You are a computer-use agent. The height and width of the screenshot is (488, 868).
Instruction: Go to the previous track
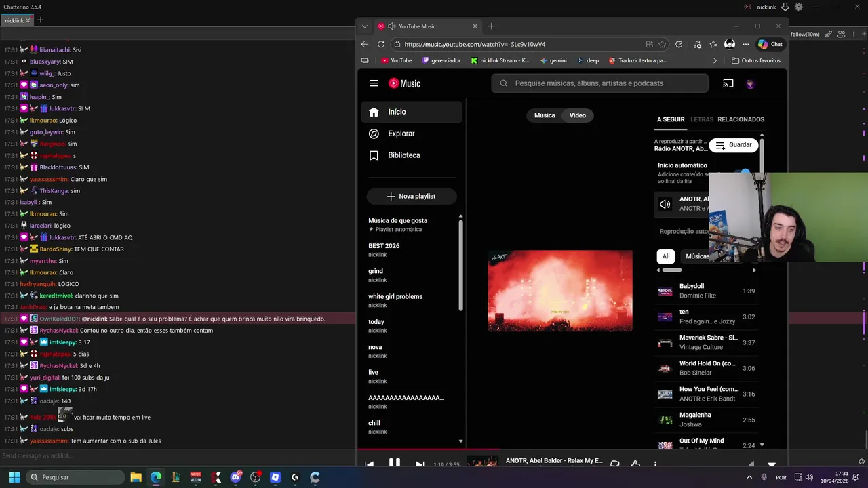[369, 464]
